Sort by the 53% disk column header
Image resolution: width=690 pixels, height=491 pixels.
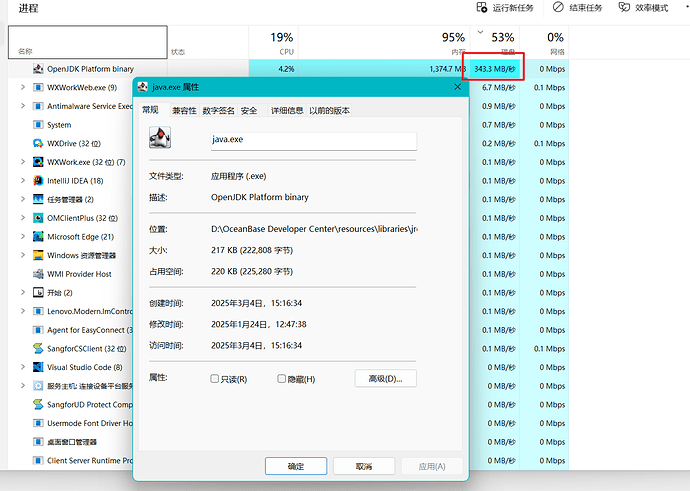click(495, 42)
